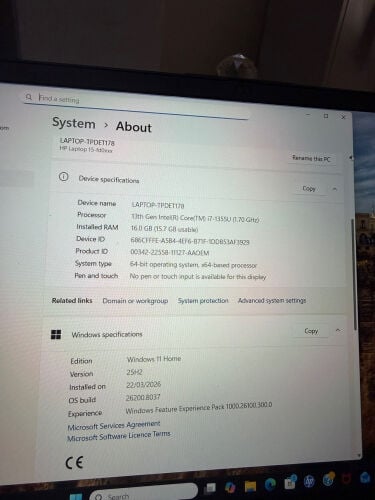Copy the Device specifications

click(309, 189)
